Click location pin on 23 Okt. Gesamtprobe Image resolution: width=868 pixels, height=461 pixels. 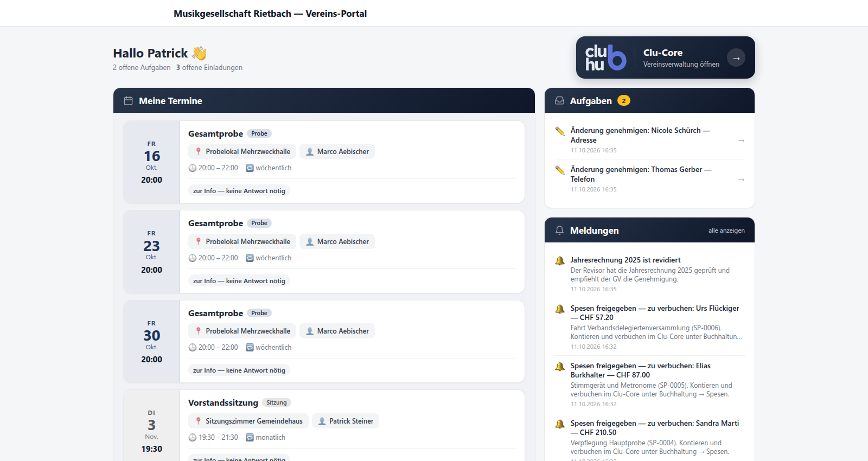pos(199,242)
